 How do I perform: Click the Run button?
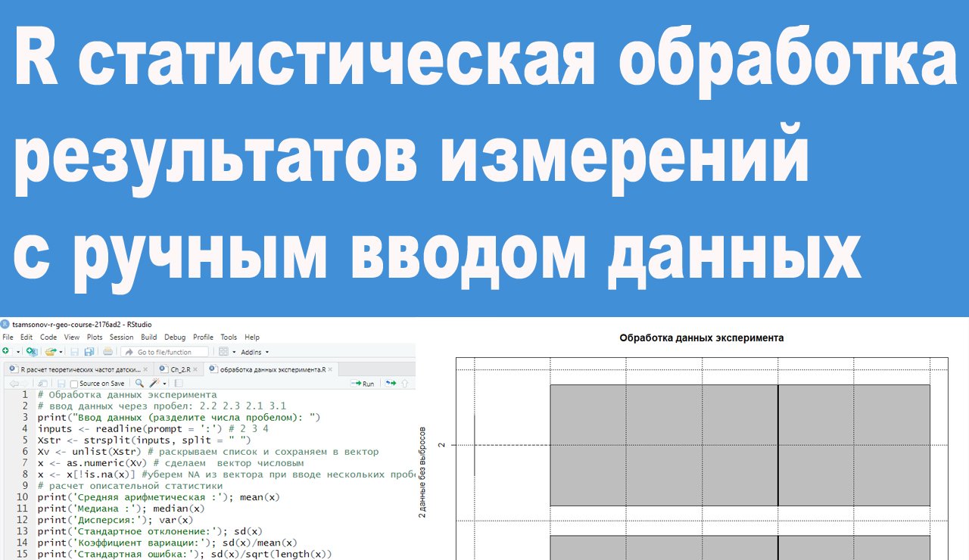[x=363, y=384]
